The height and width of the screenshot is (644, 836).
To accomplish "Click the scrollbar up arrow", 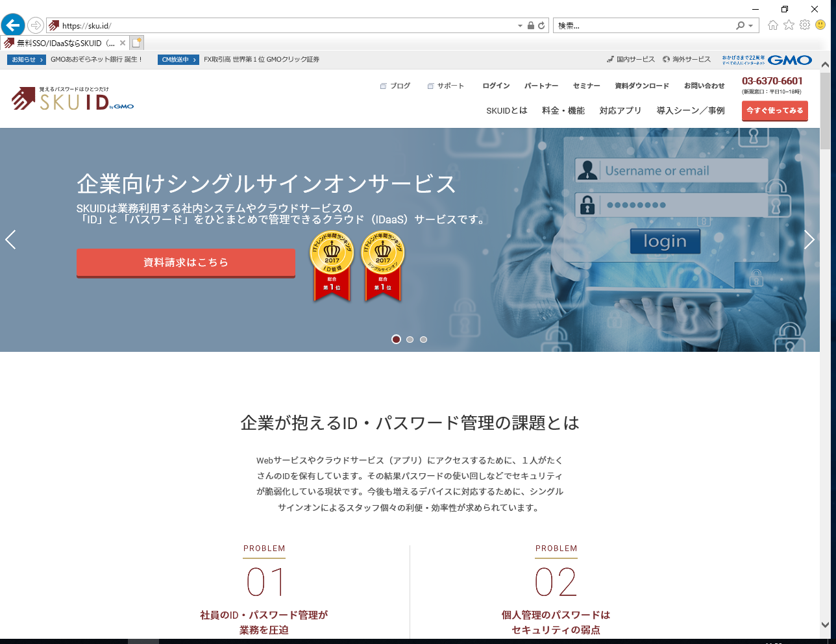I will (825, 64).
